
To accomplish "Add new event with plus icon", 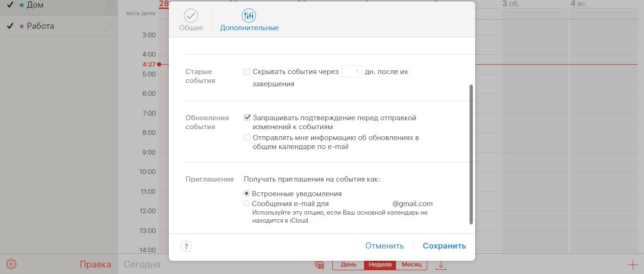I will (632, 265).
